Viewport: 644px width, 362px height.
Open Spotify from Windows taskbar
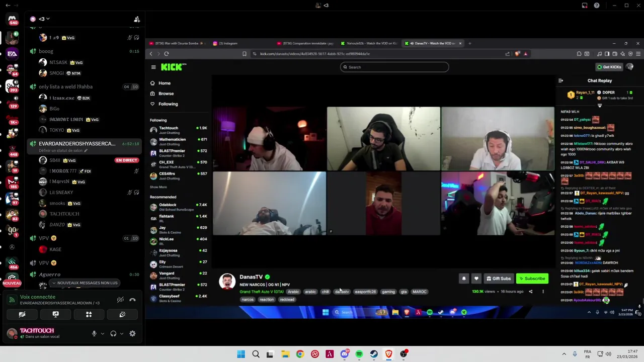[359, 354]
